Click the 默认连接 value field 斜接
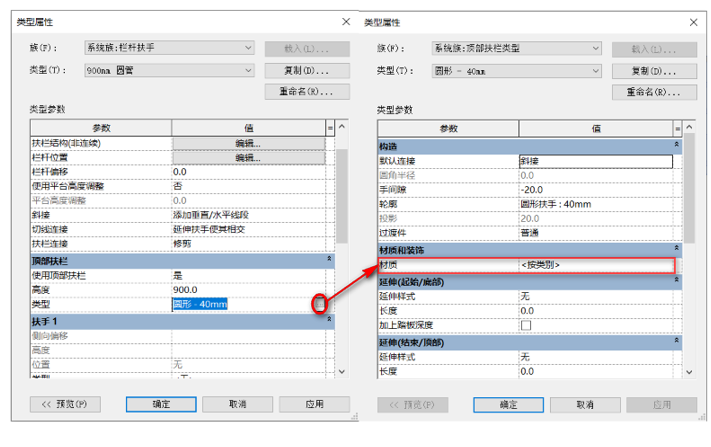 coord(595,161)
